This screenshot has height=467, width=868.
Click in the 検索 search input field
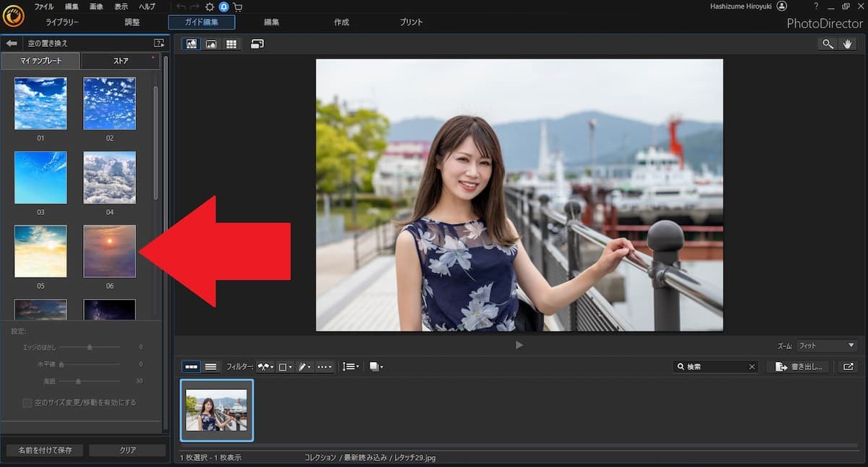click(x=715, y=367)
